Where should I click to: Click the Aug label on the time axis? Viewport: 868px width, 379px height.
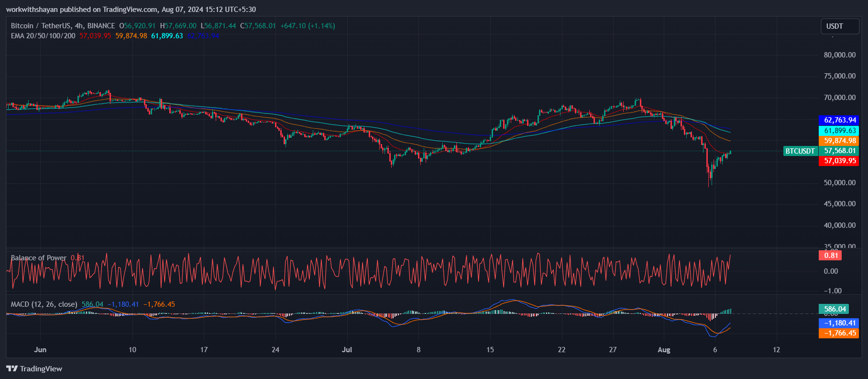point(664,350)
